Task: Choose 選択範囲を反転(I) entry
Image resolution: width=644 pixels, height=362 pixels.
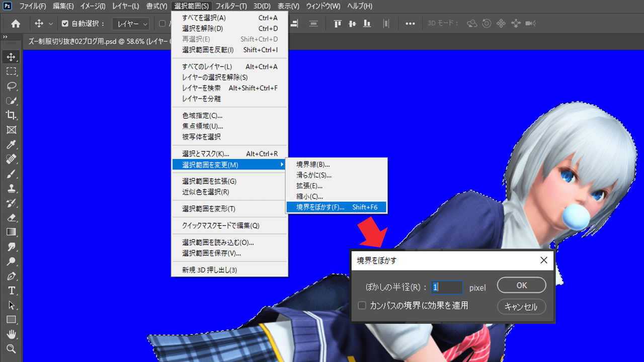Action: (x=229, y=50)
